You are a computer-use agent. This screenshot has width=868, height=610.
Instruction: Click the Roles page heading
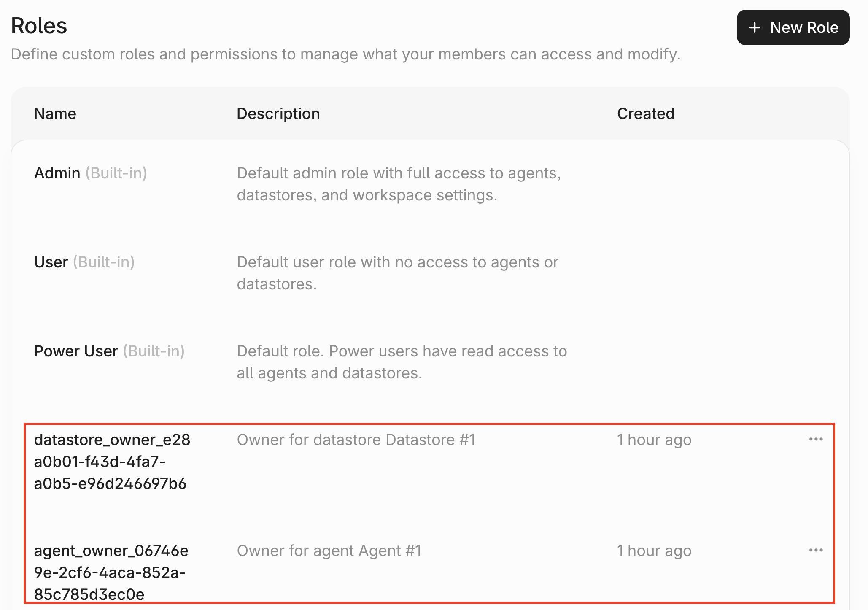click(x=39, y=26)
